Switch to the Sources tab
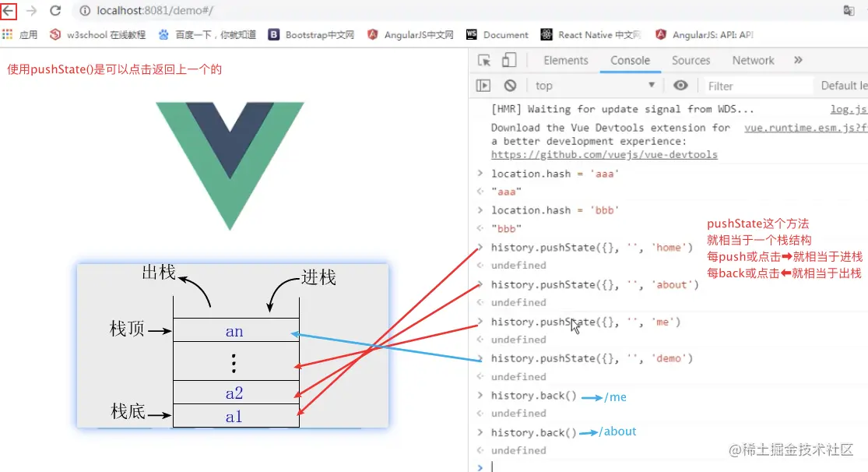The height and width of the screenshot is (472, 868). tap(691, 61)
